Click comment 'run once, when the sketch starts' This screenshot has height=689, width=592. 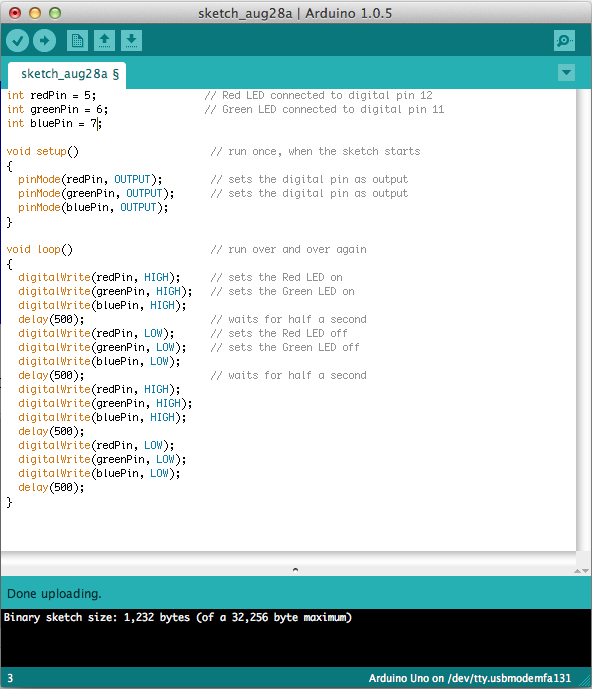click(x=315, y=152)
